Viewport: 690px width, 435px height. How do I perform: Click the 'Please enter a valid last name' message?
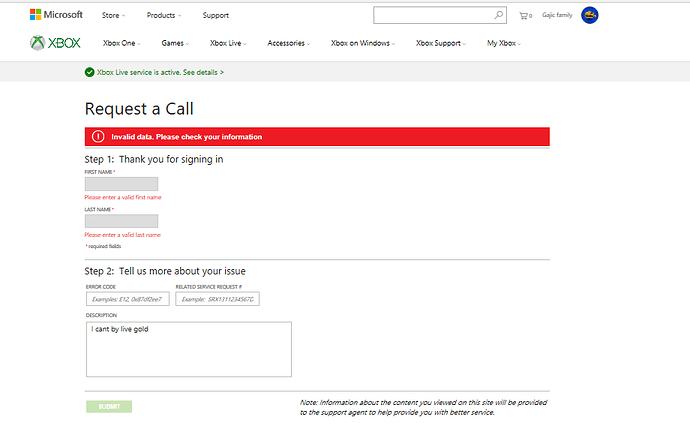pos(122,235)
